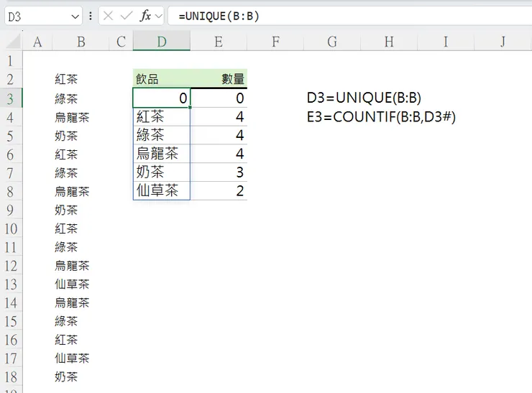
Task: Select row 10 header
Action: [x=11, y=229]
